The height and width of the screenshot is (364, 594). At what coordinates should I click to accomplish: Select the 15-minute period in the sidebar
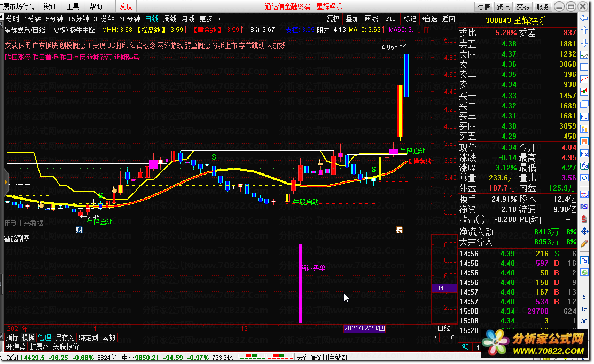coord(584,309)
